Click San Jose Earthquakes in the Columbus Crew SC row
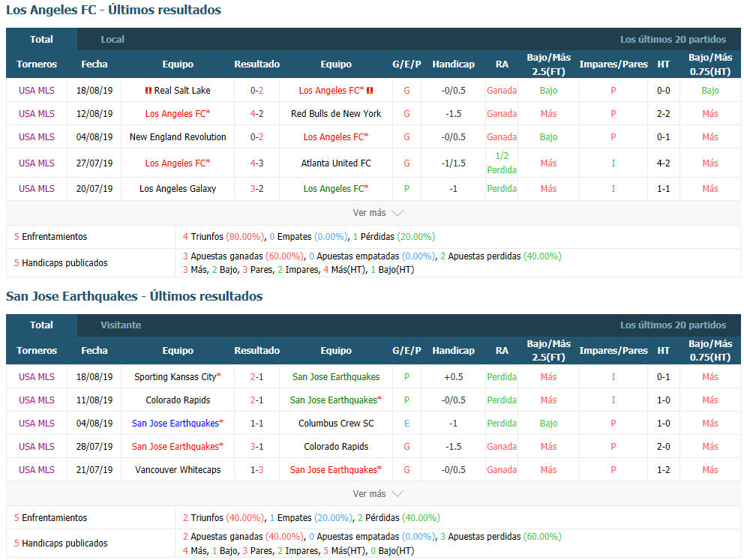744x560 pixels. pyautogui.click(x=175, y=424)
